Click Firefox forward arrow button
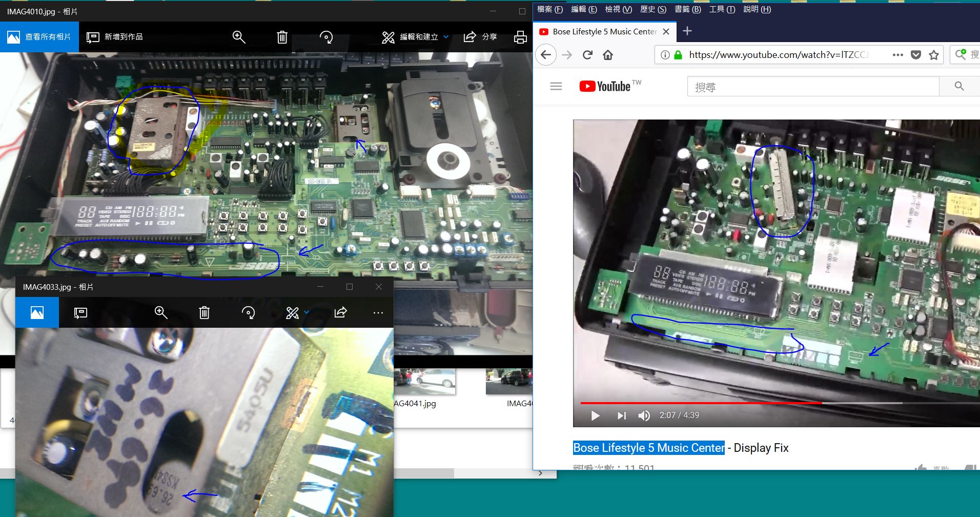Image resolution: width=980 pixels, height=517 pixels. pyautogui.click(x=567, y=55)
